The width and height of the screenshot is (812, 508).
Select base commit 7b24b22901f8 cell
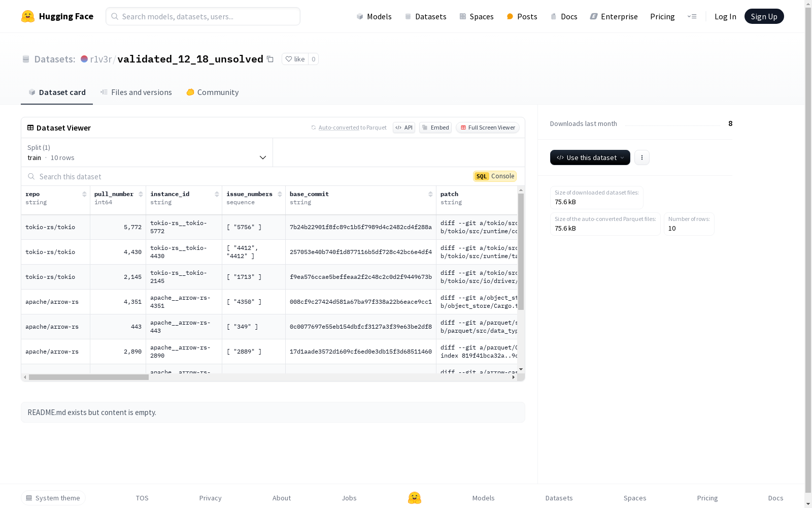click(x=361, y=227)
